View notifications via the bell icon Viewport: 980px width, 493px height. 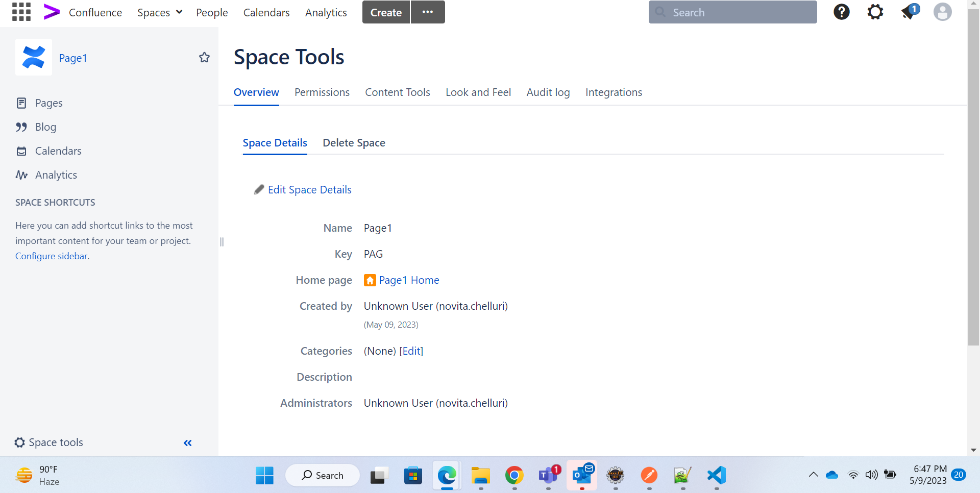point(909,12)
